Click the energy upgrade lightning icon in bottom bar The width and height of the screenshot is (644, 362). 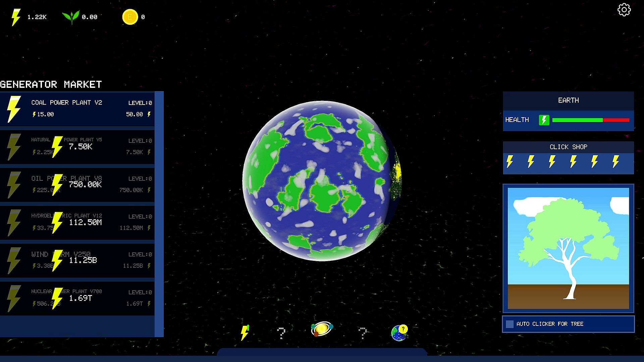(x=245, y=333)
